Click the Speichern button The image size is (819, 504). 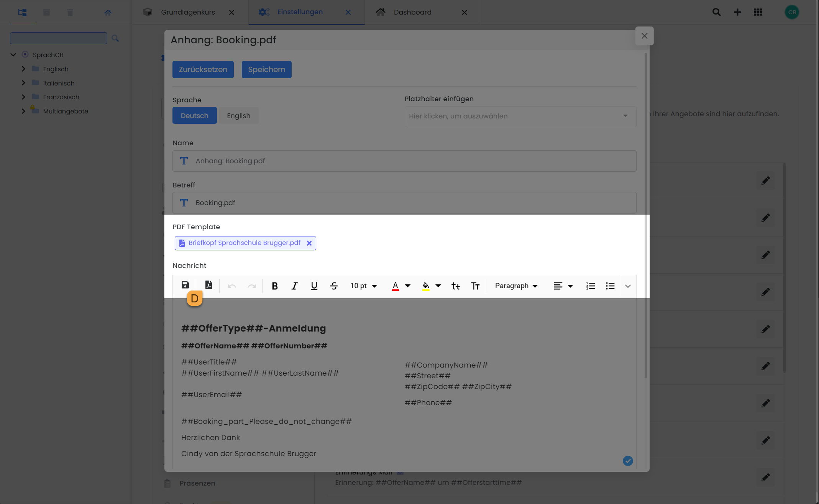266,70
